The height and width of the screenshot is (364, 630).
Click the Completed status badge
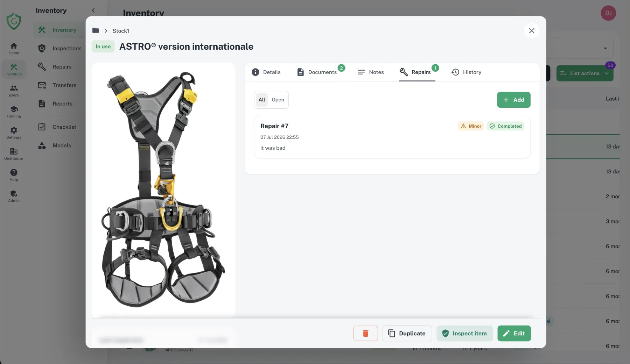tap(505, 126)
